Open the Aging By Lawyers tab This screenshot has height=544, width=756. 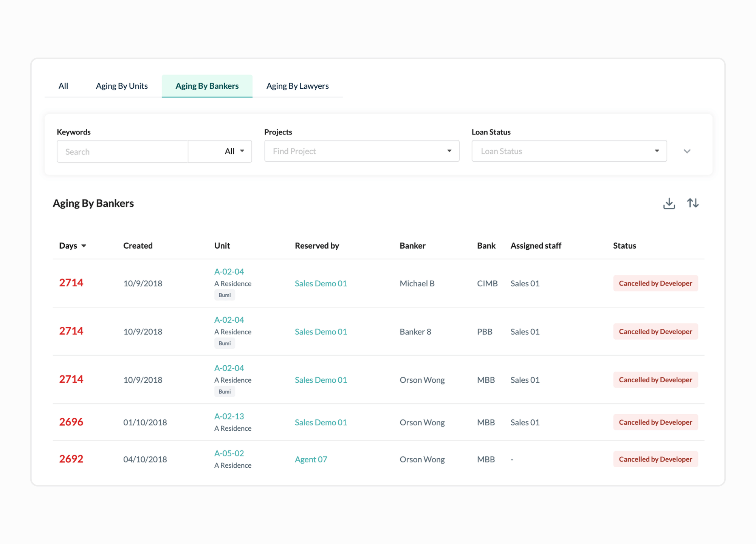point(297,86)
